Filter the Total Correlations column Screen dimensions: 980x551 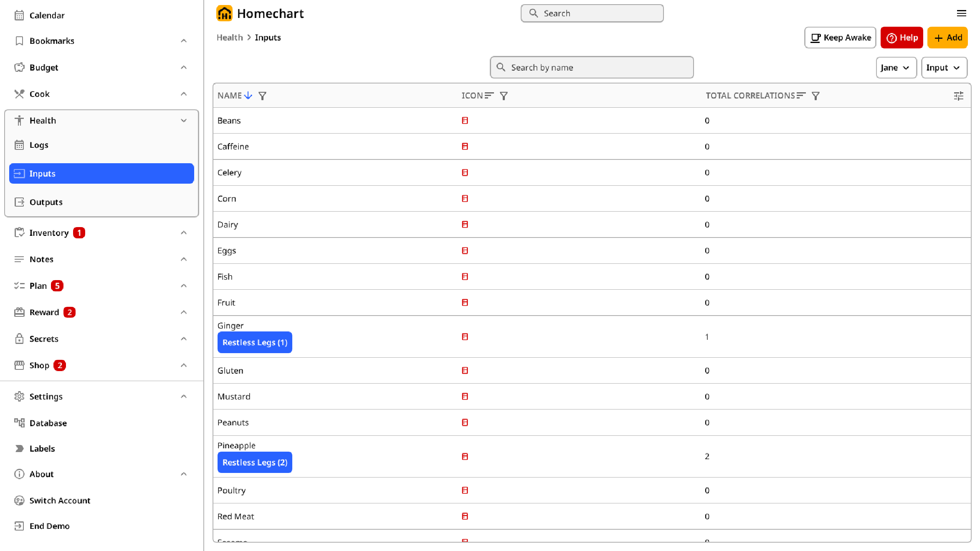(815, 96)
